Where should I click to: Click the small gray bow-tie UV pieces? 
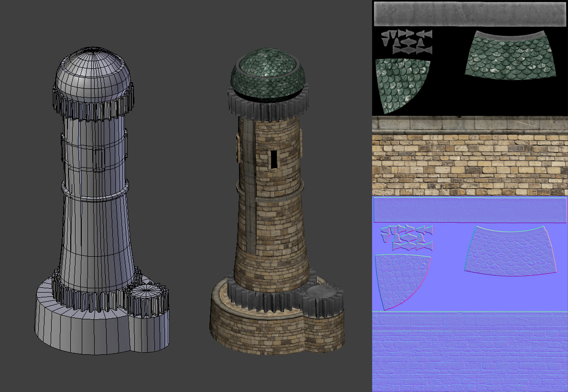(407, 41)
